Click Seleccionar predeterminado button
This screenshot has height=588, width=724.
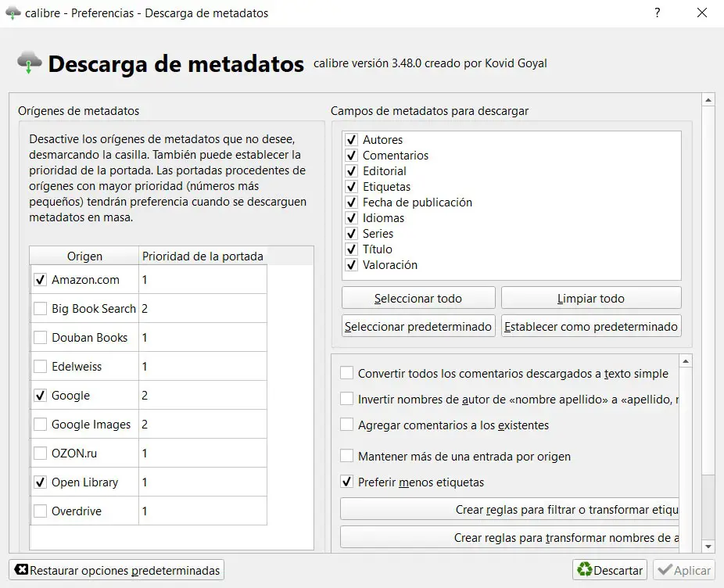click(418, 326)
